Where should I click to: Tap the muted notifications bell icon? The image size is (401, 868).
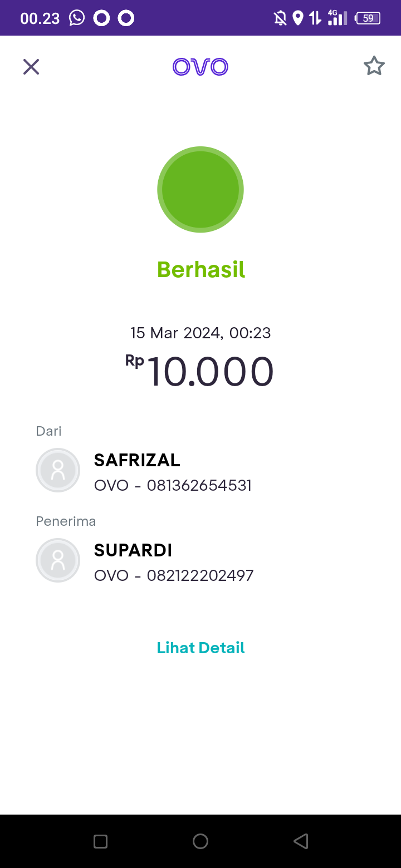point(280,18)
